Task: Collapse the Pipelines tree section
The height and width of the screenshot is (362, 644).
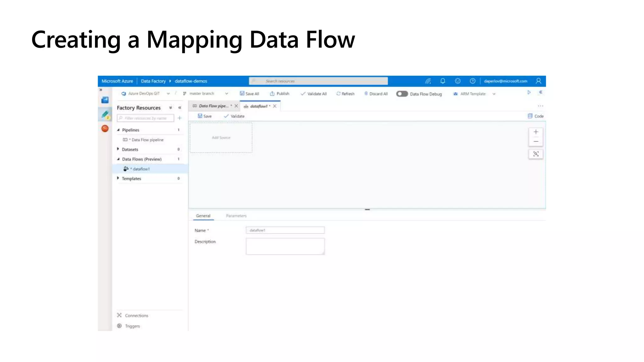Action: [x=119, y=130]
